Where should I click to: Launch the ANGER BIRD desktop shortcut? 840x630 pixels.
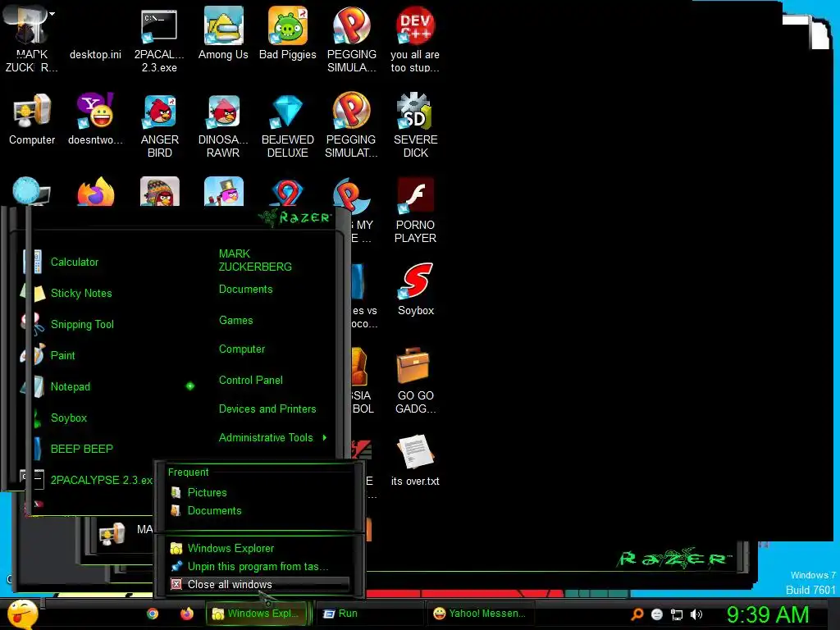click(x=160, y=126)
